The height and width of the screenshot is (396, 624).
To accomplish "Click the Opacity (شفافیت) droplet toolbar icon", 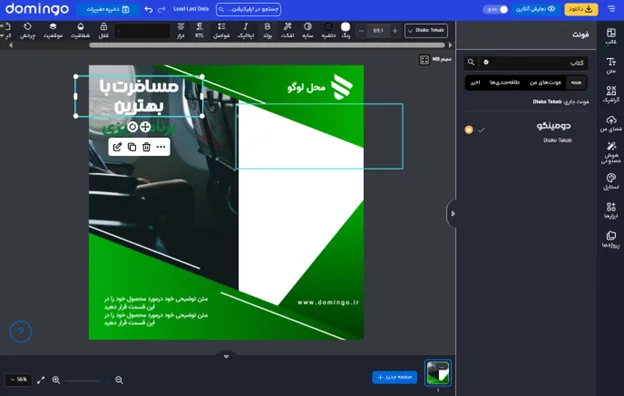I will click(x=80, y=31).
